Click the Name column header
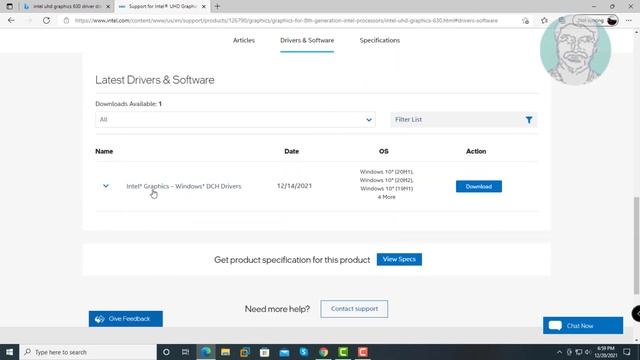Viewport: 640px width, 360px height. pyautogui.click(x=104, y=151)
